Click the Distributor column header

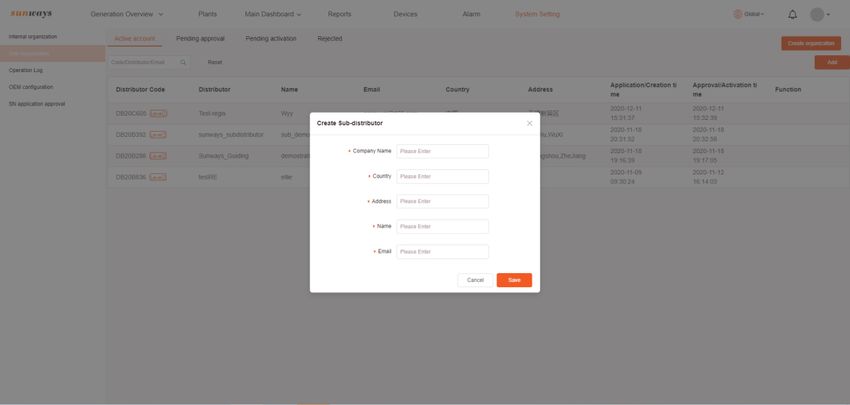point(214,89)
